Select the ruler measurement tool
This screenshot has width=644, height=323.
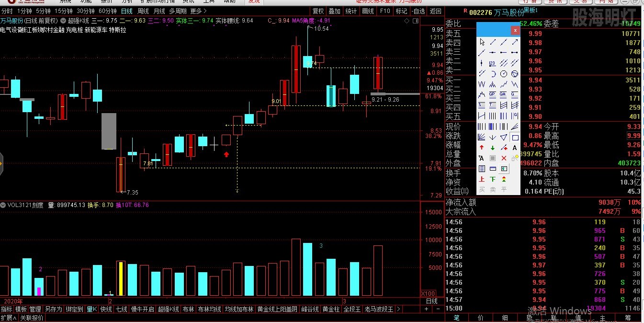coord(493,169)
